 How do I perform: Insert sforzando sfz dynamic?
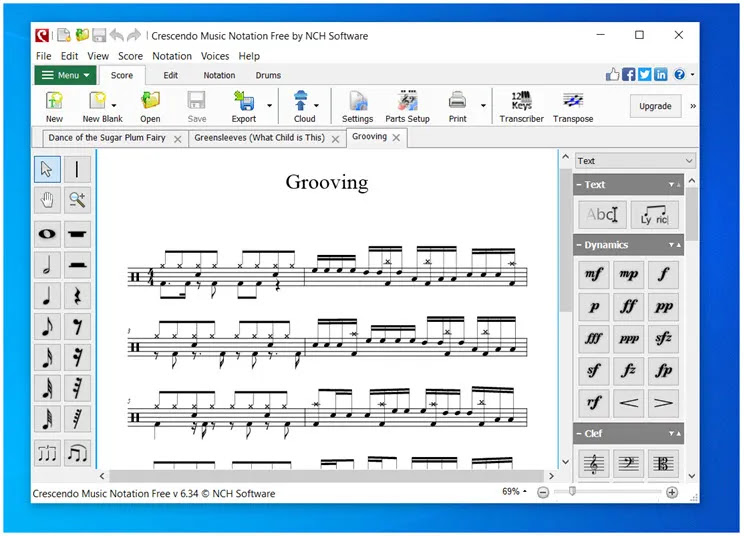(x=663, y=339)
